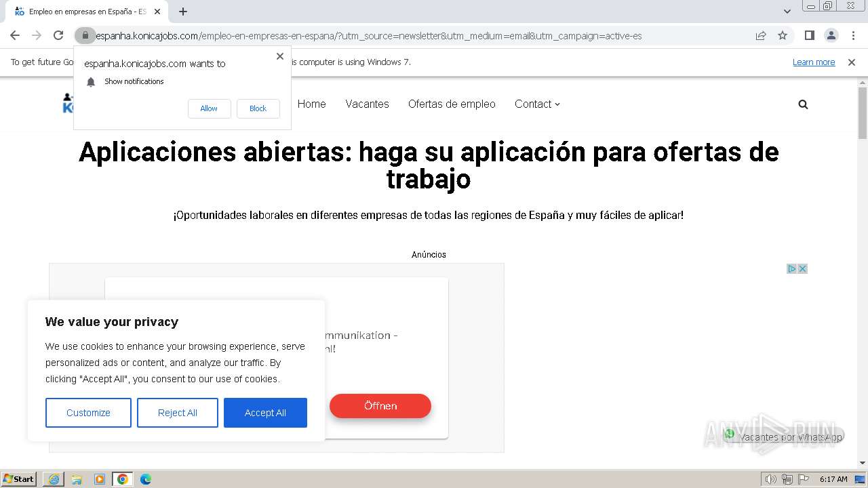Block notifications from konicajobs
The width and height of the screenshot is (868, 488).
point(258,108)
